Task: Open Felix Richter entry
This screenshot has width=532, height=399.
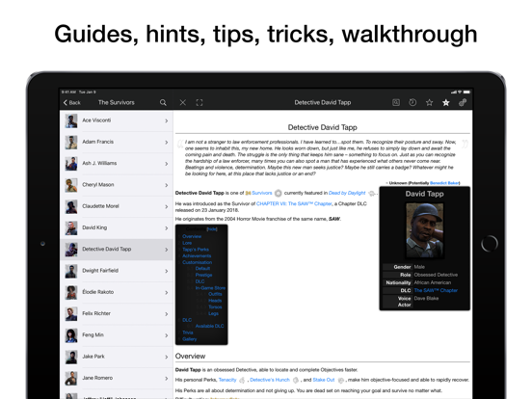Action: 117,313
